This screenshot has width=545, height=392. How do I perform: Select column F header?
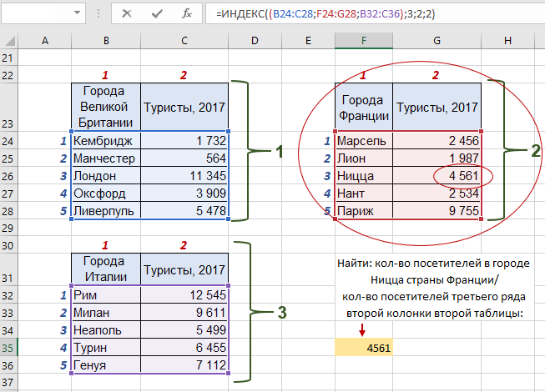click(363, 40)
